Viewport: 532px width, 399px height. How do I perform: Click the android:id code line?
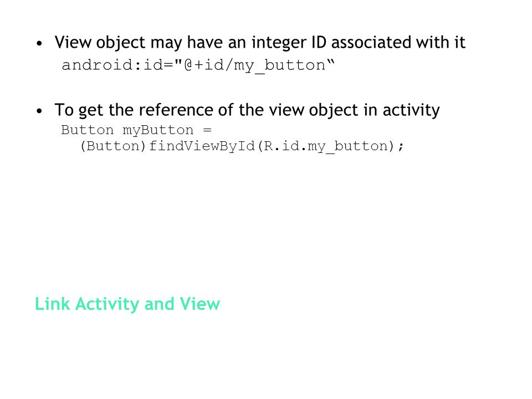coord(198,65)
